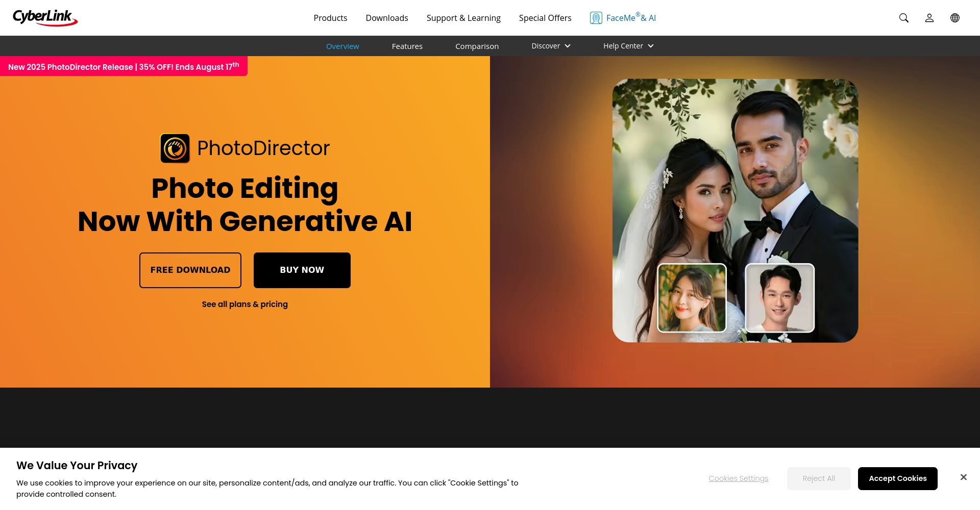Click the 35% OFF promo banner
The width and height of the screenshot is (980, 510).
tap(124, 66)
